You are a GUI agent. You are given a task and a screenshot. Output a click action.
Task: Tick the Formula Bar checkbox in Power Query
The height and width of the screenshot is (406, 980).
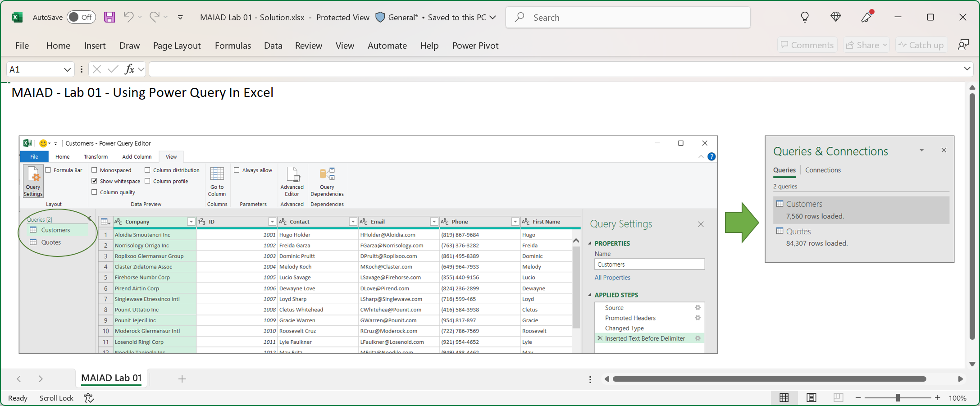pyautogui.click(x=48, y=170)
